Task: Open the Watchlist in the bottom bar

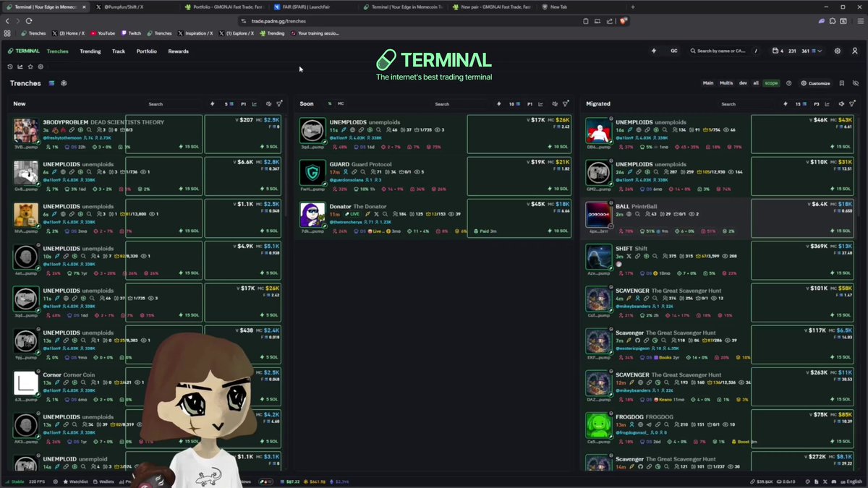Action: click(x=75, y=481)
